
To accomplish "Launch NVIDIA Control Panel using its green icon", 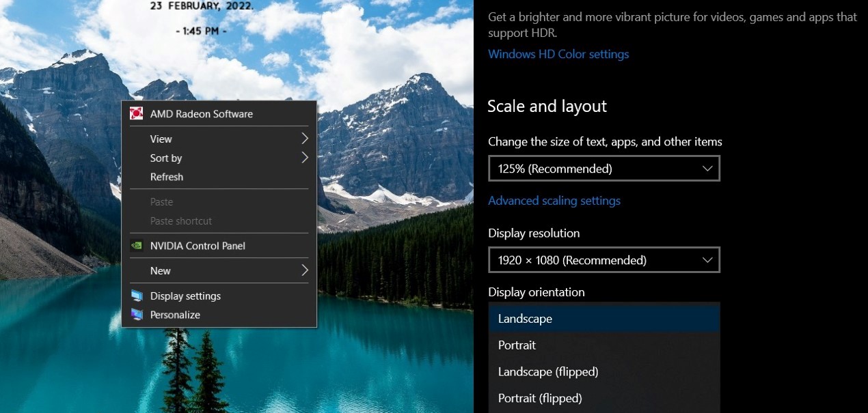I will 137,246.
